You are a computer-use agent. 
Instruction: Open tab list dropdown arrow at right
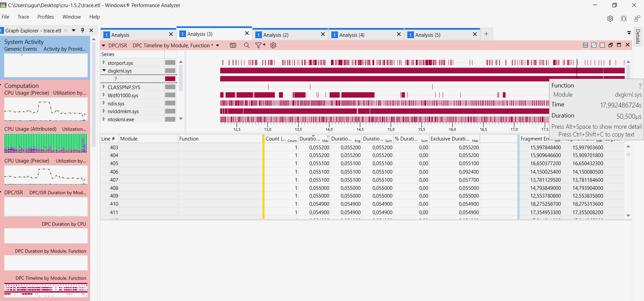coord(629,33)
